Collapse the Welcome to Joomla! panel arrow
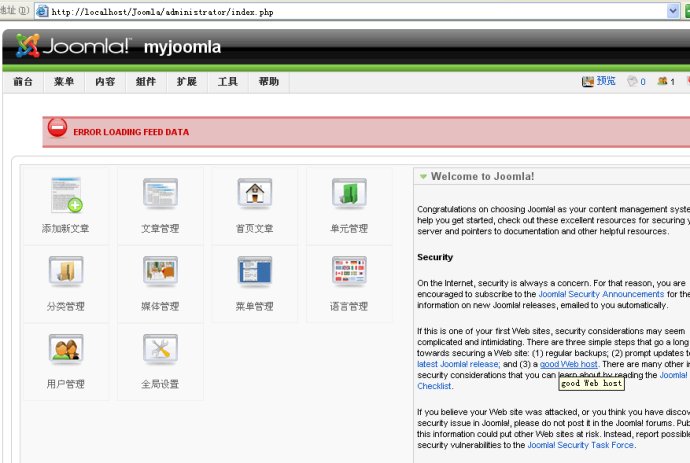The width and height of the screenshot is (690, 463). pos(423,176)
